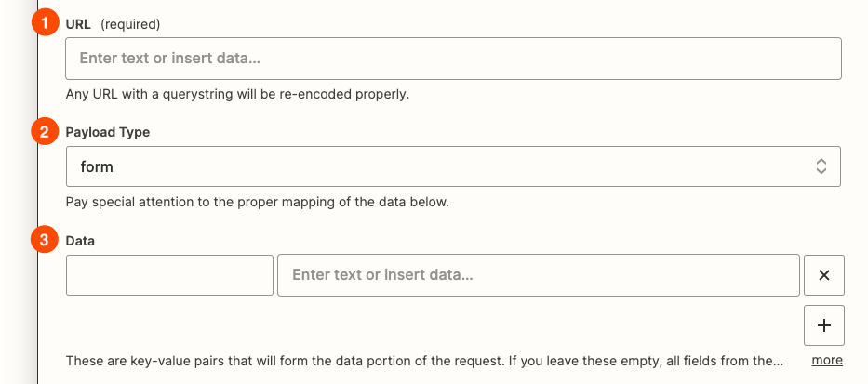
Task: Click the Payload Type up-down chevron
Action: (821, 166)
